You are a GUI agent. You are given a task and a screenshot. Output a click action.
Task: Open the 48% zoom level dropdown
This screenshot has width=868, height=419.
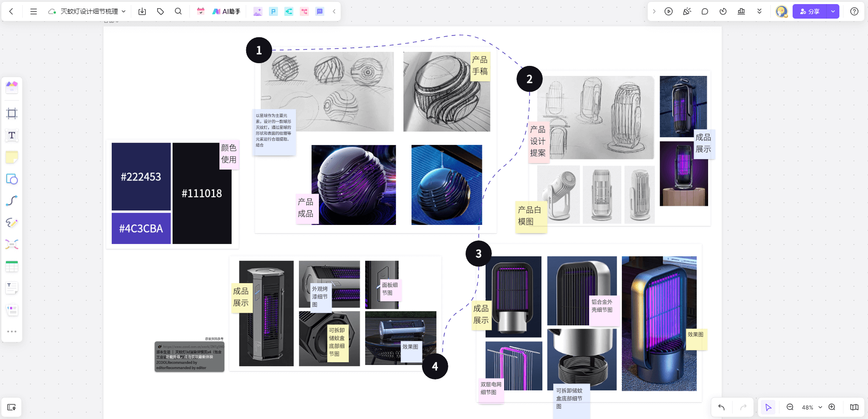coord(812,407)
